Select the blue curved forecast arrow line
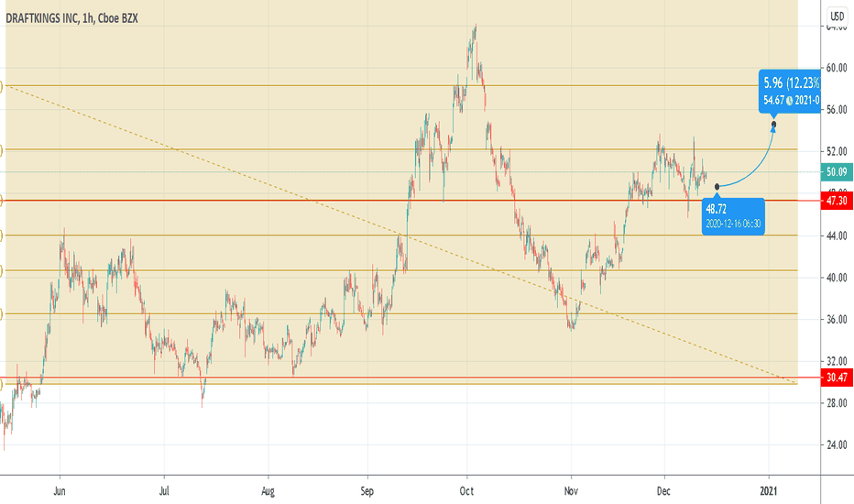 (759, 169)
